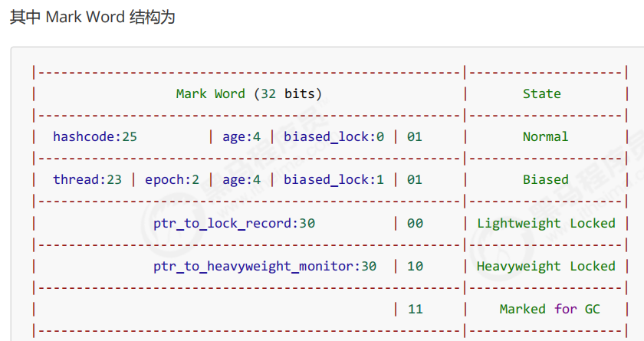
Task: Click the heading '其中 Mark Word 结构为'
Action: [x=93, y=17]
